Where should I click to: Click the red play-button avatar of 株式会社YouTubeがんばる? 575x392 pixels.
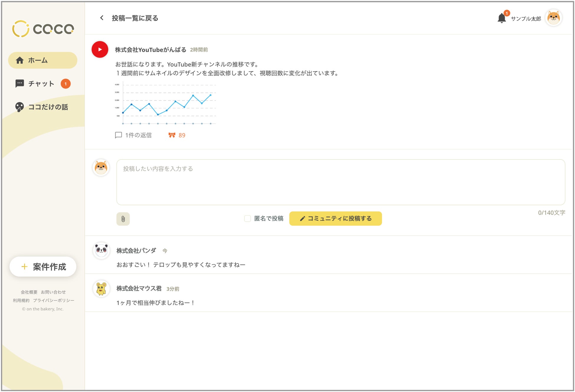click(x=100, y=49)
